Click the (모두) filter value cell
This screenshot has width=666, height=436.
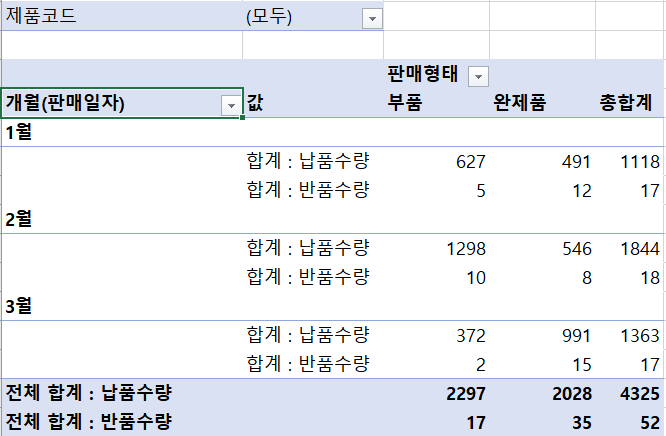click(300, 17)
